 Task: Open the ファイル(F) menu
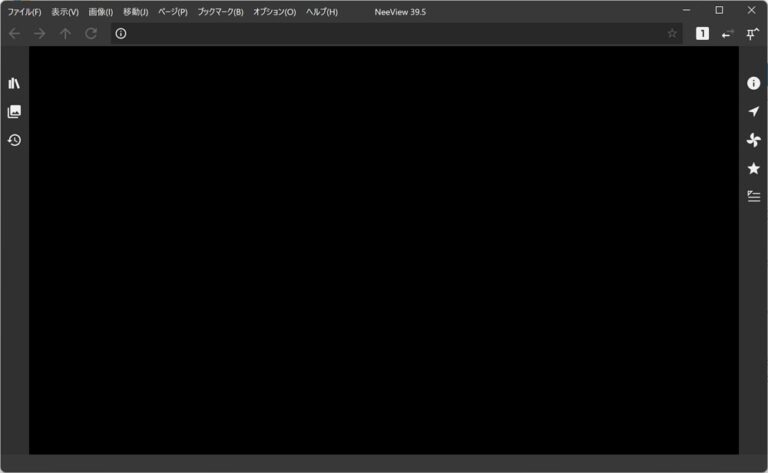click(x=24, y=12)
